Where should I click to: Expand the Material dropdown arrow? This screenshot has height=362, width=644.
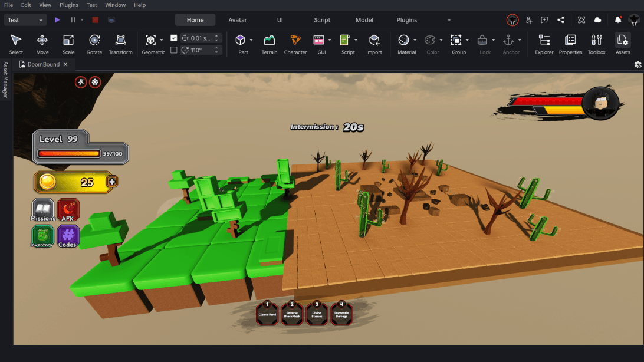pos(415,40)
